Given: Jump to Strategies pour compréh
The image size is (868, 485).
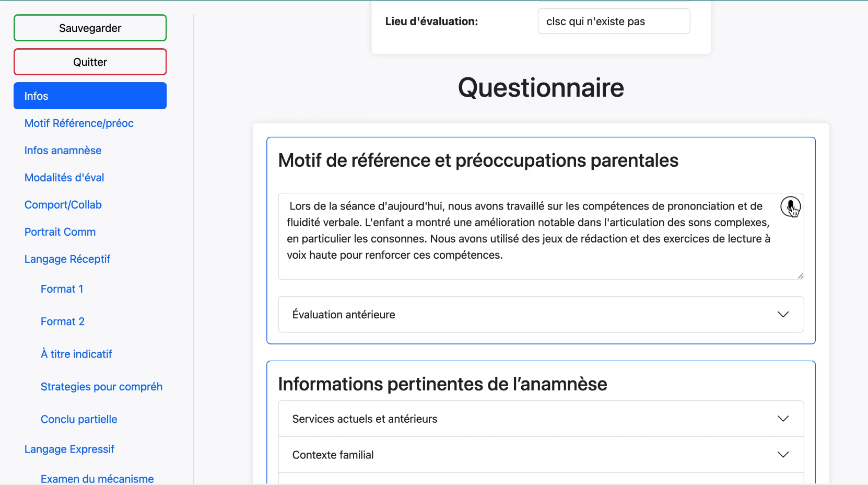Looking at the screenshot, I should pyautogui.click(x=101, y=387).
